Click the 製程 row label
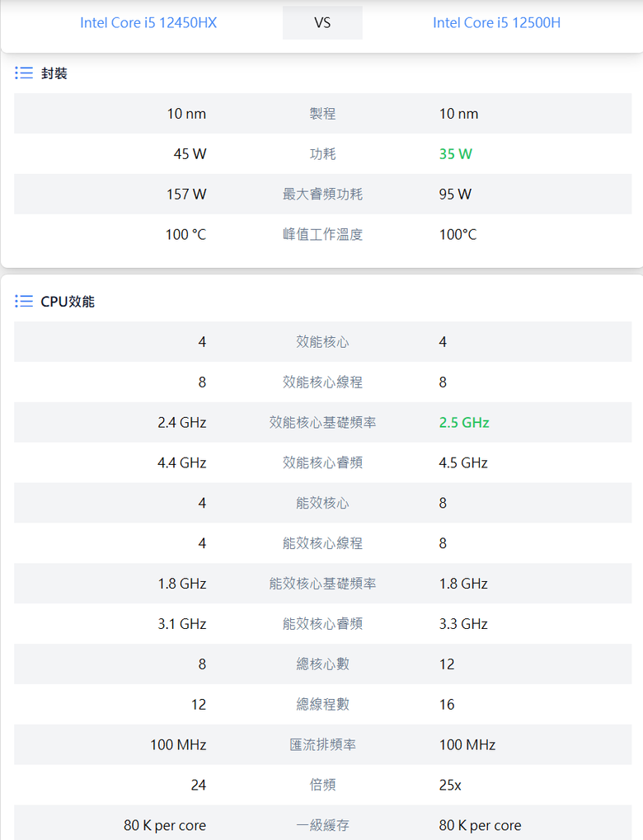 (x=322, y=114)
